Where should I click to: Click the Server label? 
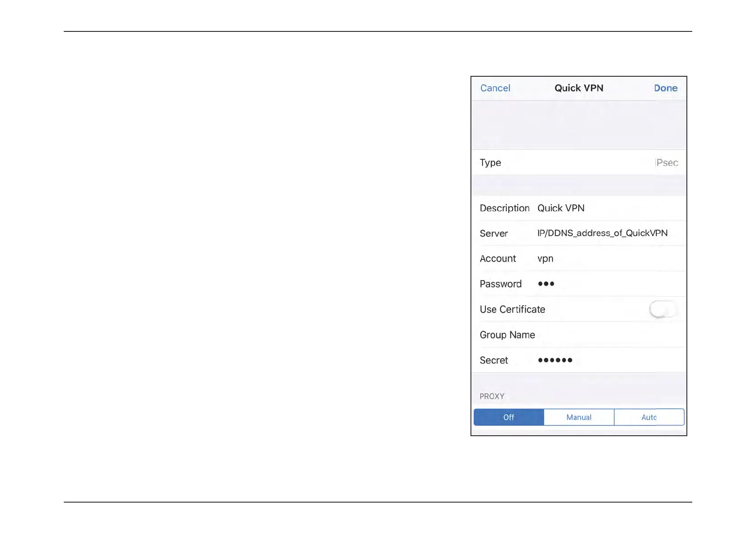(494, 233)
